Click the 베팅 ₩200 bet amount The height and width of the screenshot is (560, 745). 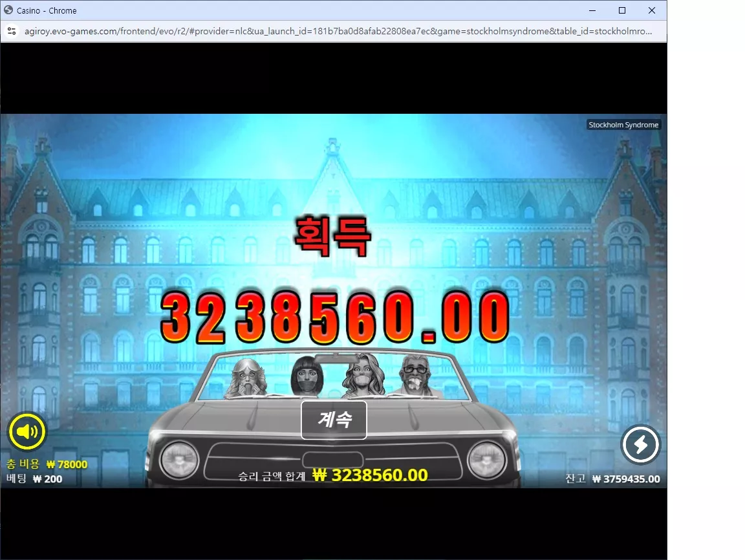[34, 479]
